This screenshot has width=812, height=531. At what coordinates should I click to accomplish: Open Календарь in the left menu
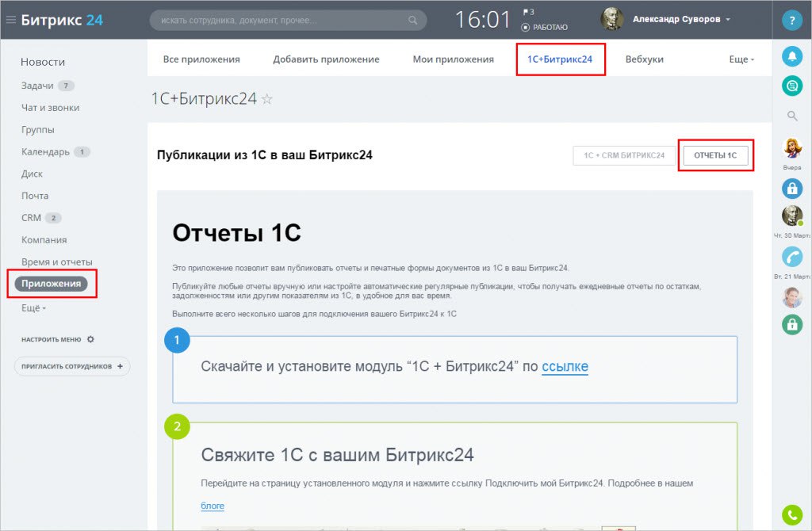pyautogui.click(x=45, y=151)
